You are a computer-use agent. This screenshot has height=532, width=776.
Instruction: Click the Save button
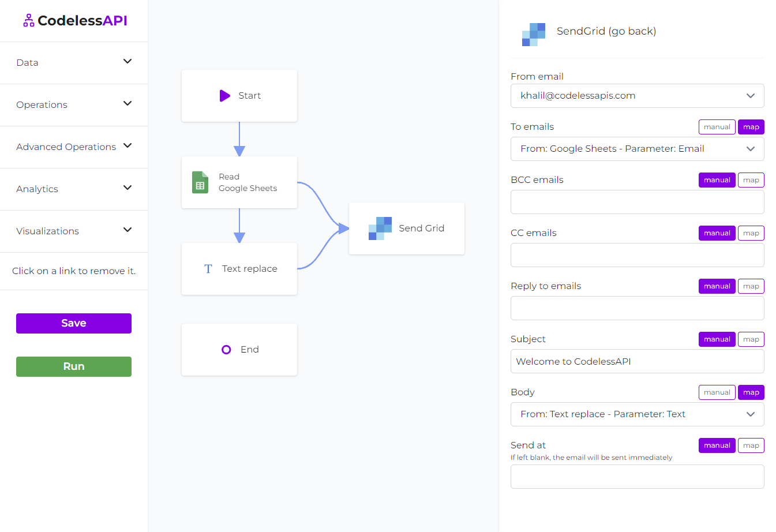(x=74, y=323)
